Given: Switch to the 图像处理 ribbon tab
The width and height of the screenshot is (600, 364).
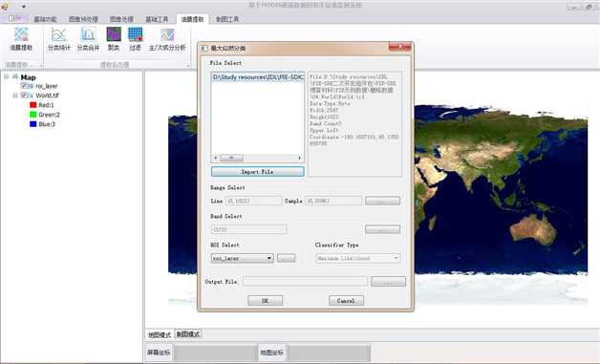Looking at the screenshot, I should 121,19.
